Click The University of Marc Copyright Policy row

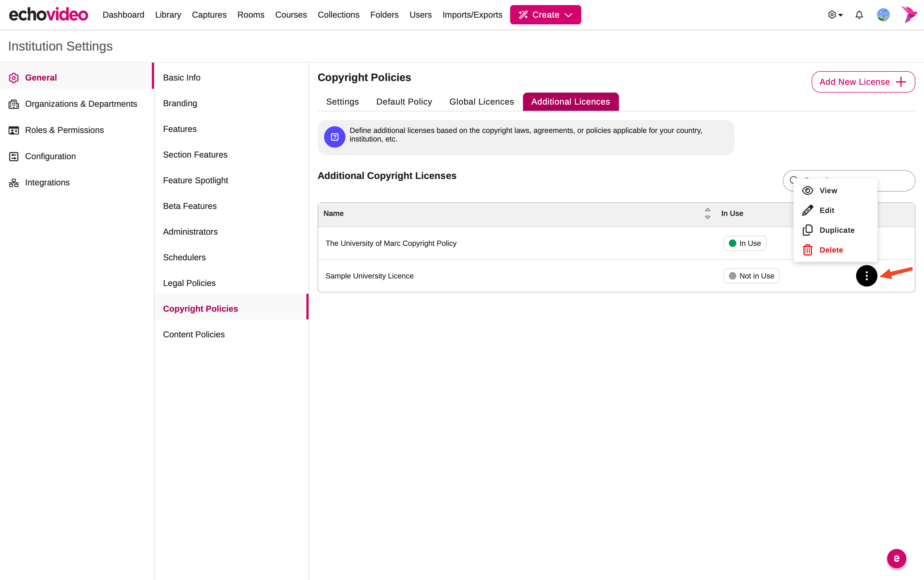(616, 243)
